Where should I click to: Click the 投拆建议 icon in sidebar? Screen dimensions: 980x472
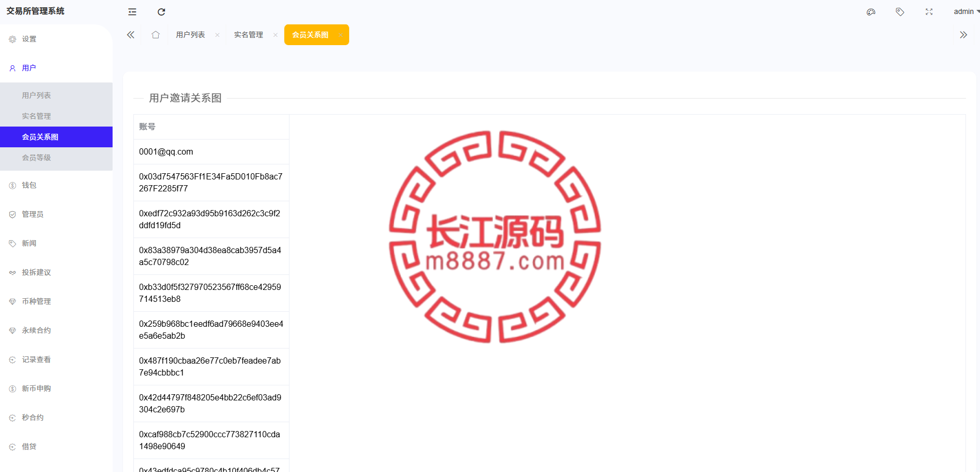click(12, 272)
